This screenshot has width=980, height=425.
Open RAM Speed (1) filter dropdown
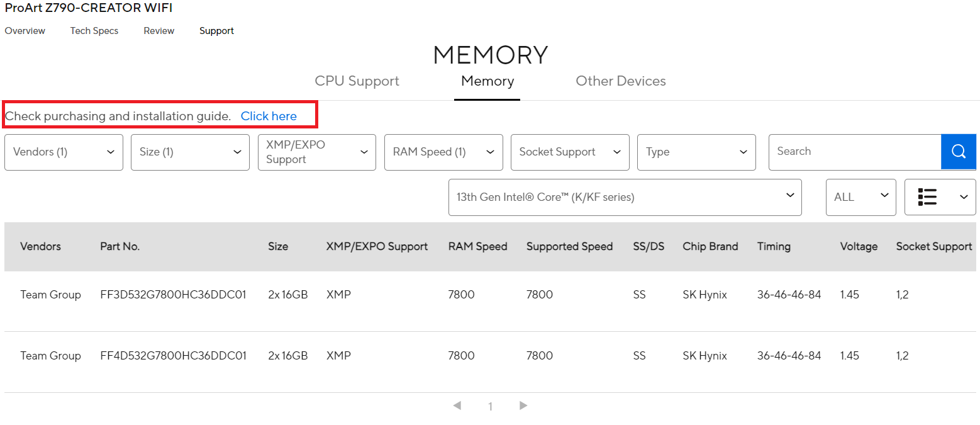click(x=443, y=152)
